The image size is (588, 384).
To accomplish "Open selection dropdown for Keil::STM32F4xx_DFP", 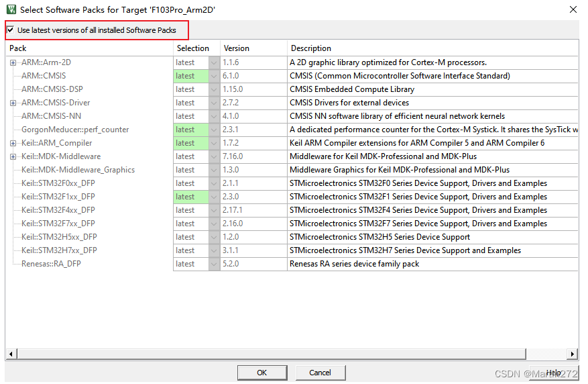I will (x=214, y=210).
